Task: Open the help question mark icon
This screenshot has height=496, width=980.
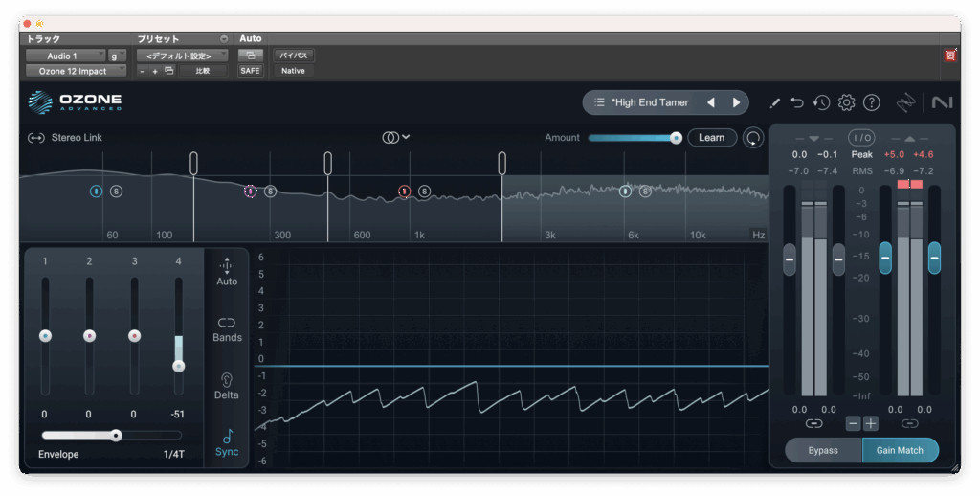Action: pos(871,102)
